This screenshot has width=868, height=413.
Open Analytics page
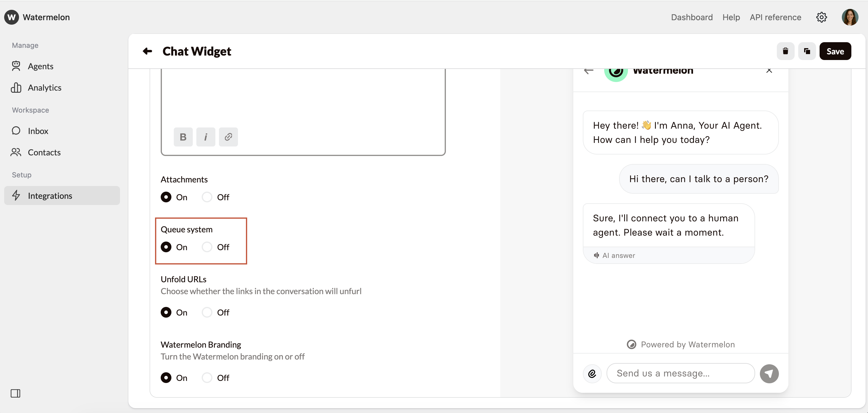tap(45, 88)
